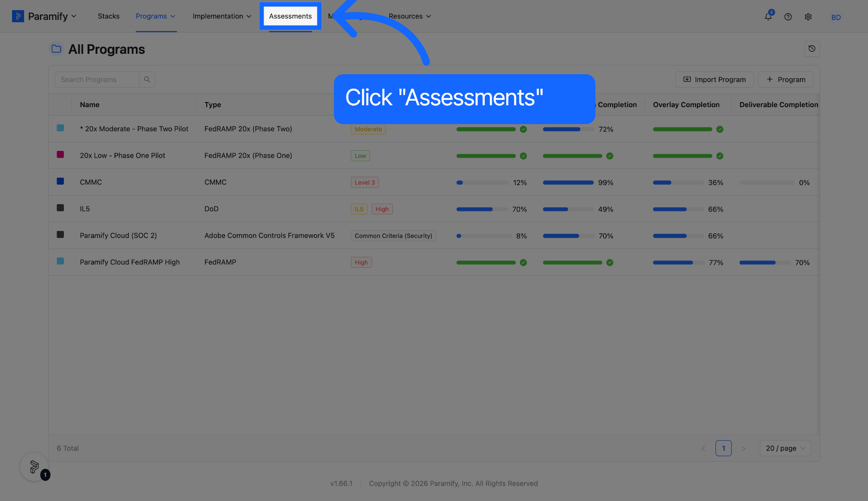Click the Assessments tab
868x501 pixels.
(291, 16)
